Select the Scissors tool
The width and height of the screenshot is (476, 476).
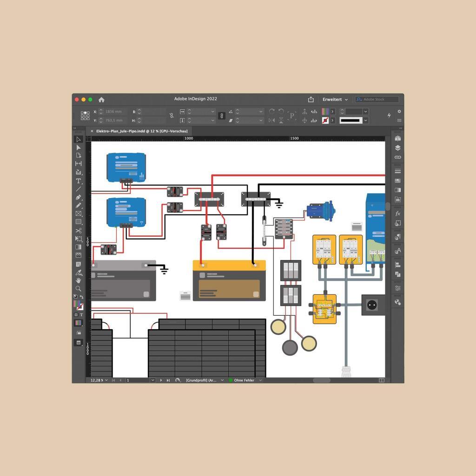(x=79, y=230)
